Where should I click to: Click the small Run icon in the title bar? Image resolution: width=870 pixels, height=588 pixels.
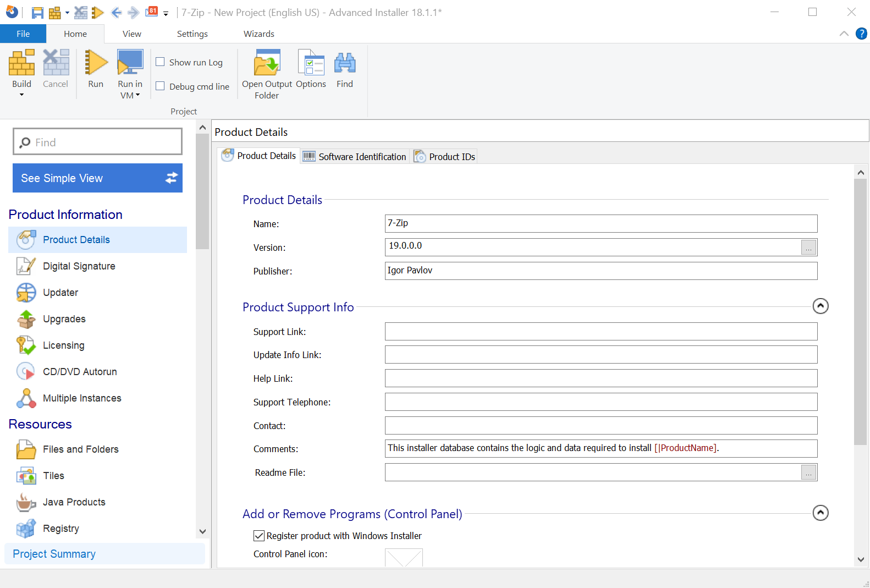pyautogui.click(x=98, y=13)
